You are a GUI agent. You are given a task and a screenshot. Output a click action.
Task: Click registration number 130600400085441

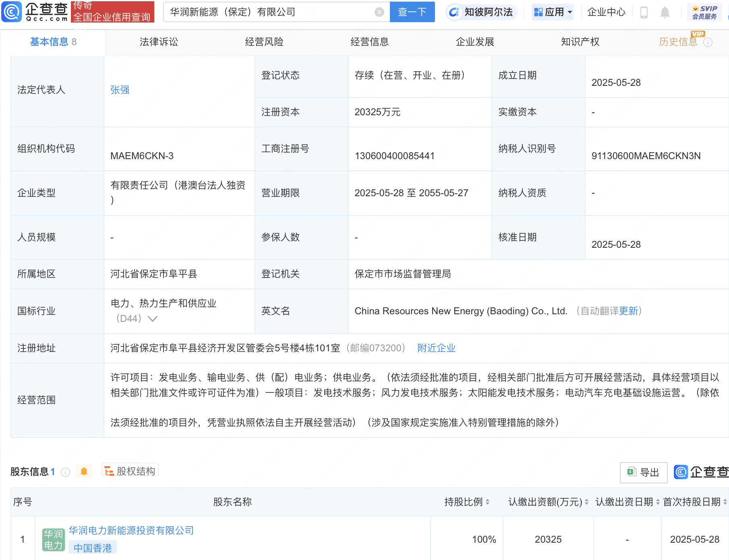tap(394, 156)
